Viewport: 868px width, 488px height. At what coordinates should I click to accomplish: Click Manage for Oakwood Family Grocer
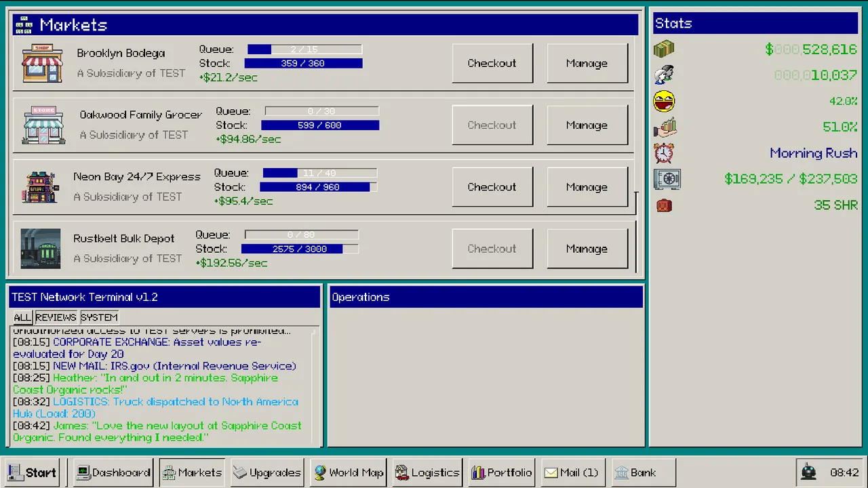click(x=587, y=125)
